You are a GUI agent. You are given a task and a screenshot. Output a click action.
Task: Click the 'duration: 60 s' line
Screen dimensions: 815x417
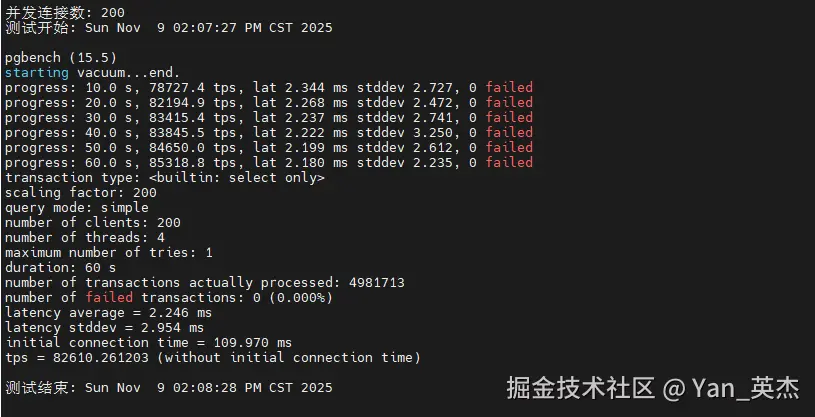60,267
